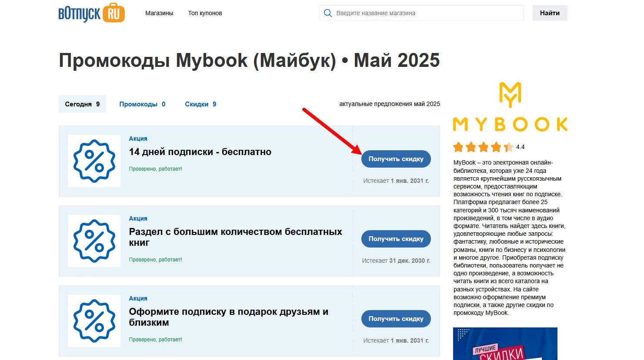
Task: Open the Топ купонов menu item
Action: (x=205, y=13)
